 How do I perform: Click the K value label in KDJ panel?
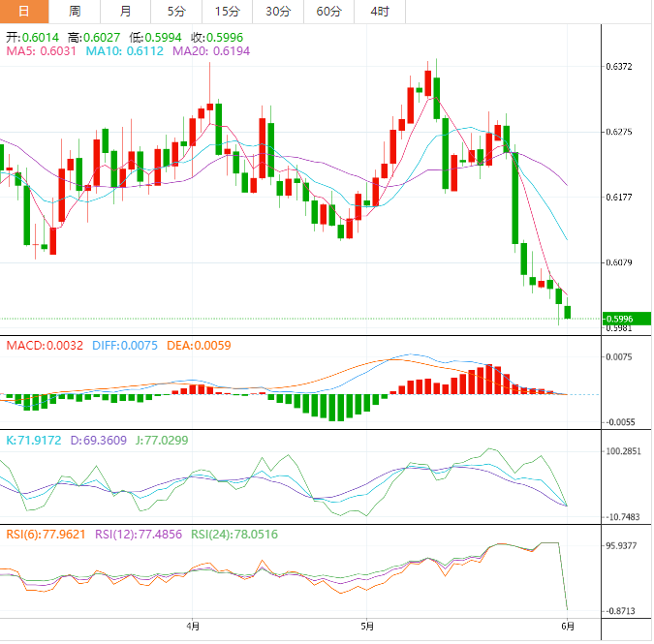tap(35, 440)
